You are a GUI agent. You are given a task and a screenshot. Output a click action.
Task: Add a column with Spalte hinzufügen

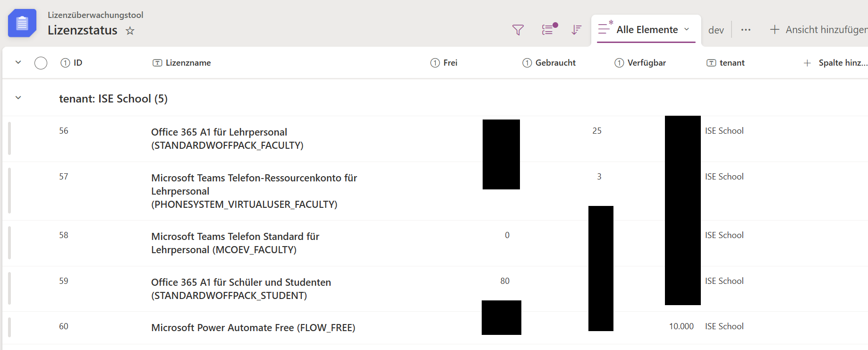(x=835, y=63)
